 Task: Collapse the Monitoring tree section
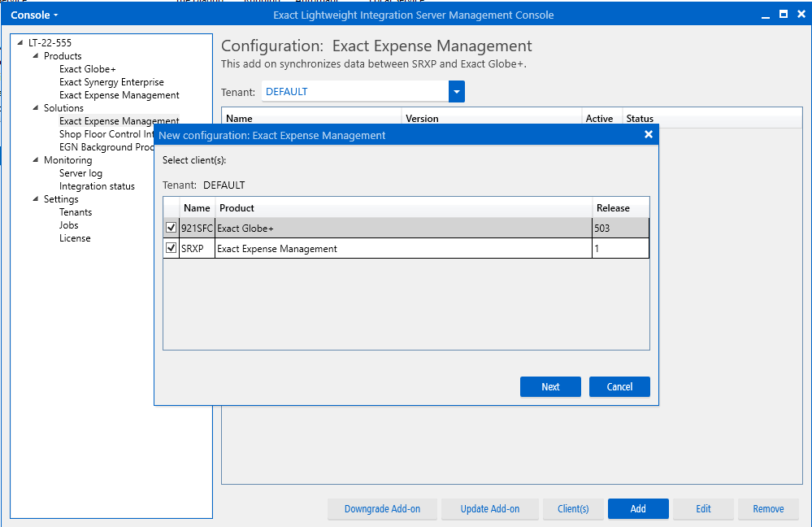36,160
